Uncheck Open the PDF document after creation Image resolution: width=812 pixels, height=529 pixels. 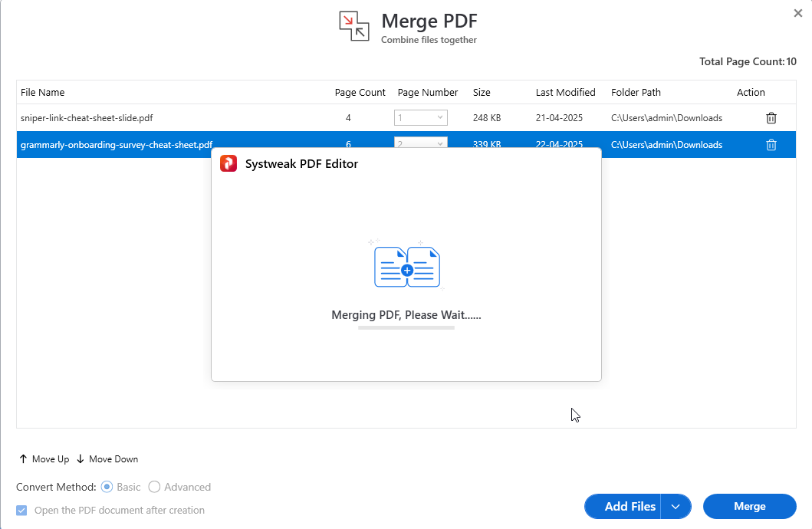click(21, 511)
